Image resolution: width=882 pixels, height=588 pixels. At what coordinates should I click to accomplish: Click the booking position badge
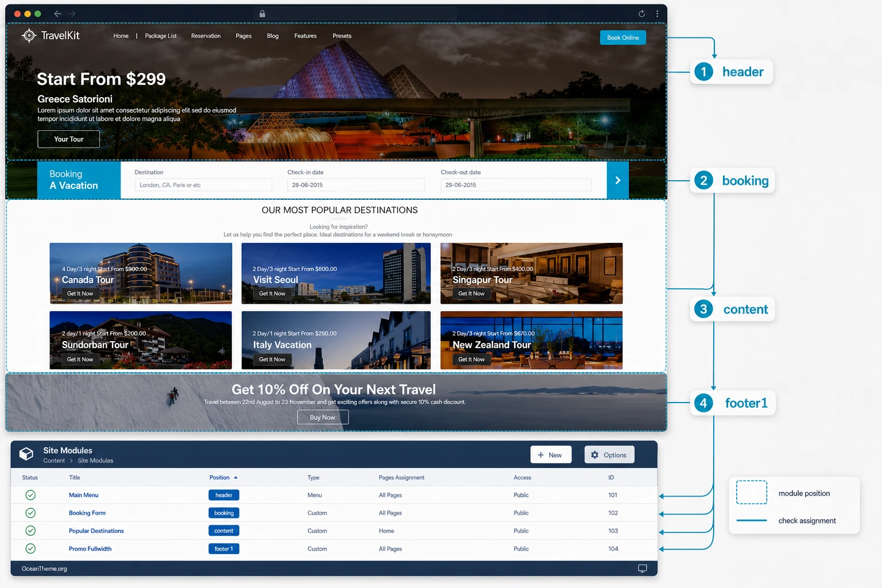pos(224,513)
